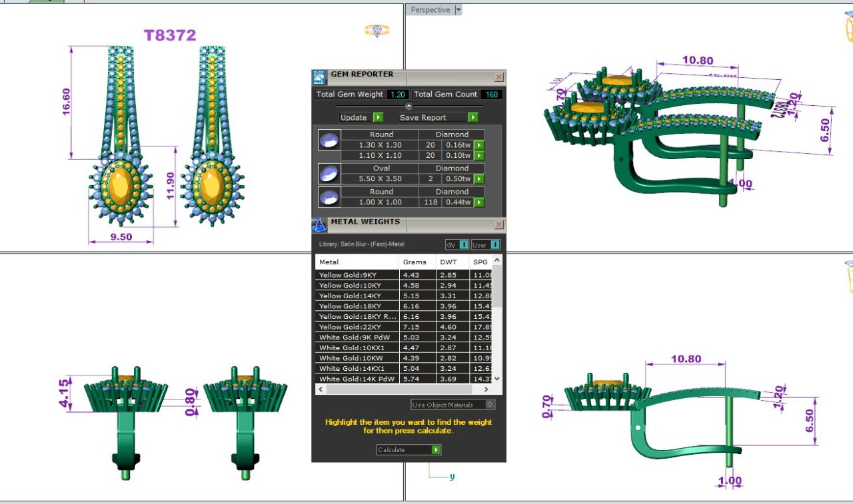Click the Perspective viewport label
The image size is (853, 504).
pos(430,10)
